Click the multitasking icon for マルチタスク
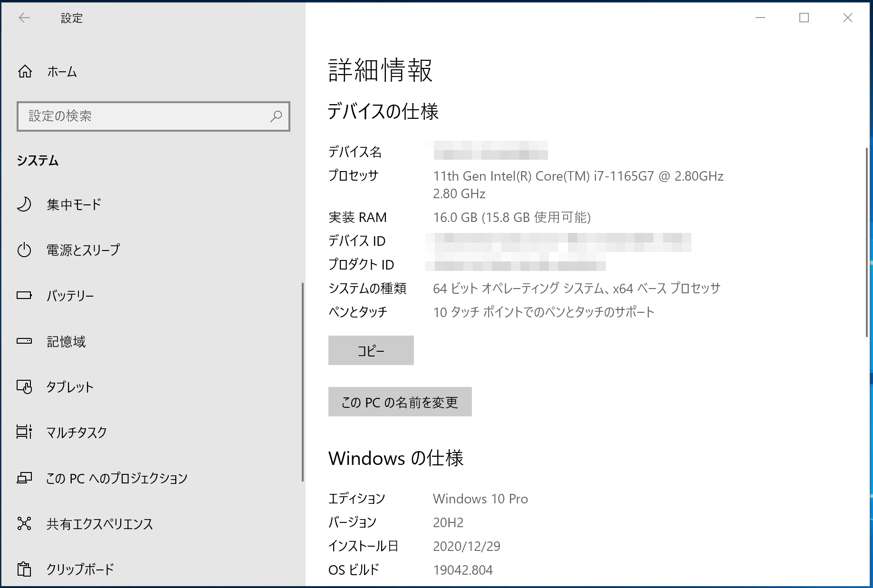This screenshot has width=873, height=588. [24, 432]
